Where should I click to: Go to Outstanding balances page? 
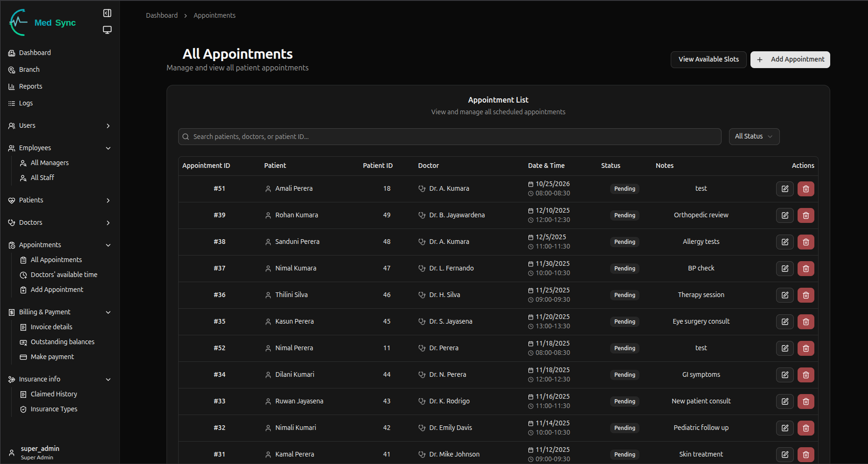(x=62, y=342)
